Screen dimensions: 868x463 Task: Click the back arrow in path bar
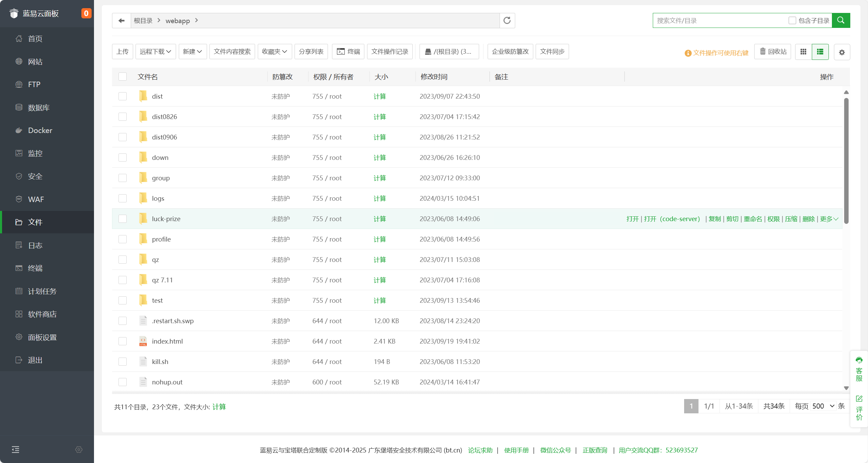coord(122,21)
